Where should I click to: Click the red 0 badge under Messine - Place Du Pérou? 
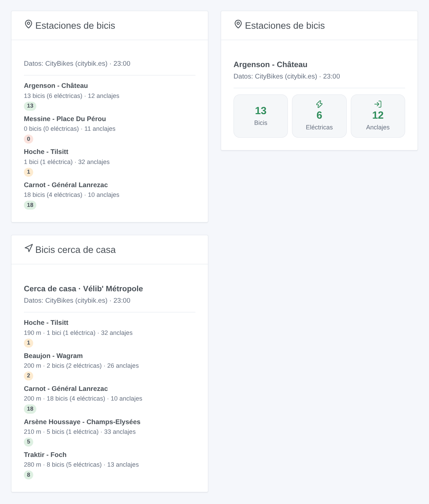(28, 139)
